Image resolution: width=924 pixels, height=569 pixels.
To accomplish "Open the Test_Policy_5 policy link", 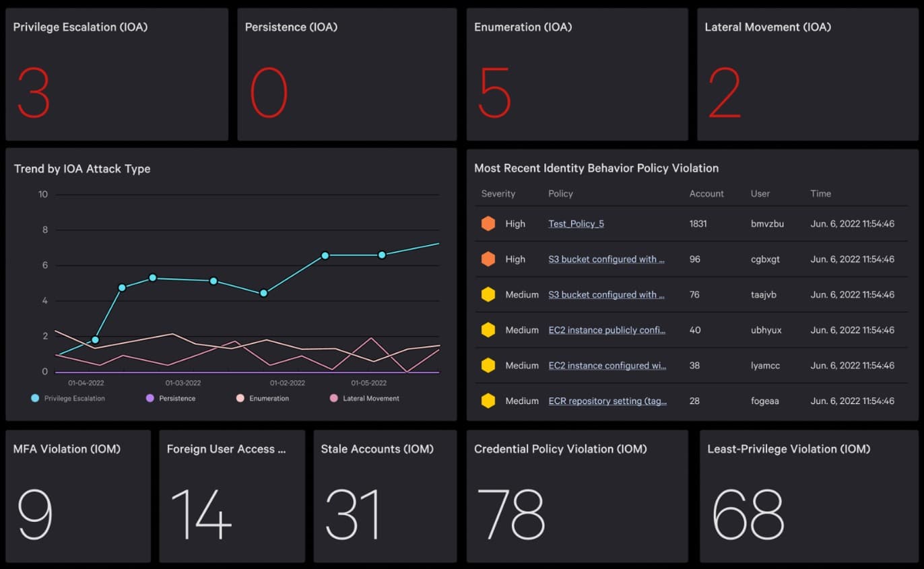I will click(x=576, y=224).
